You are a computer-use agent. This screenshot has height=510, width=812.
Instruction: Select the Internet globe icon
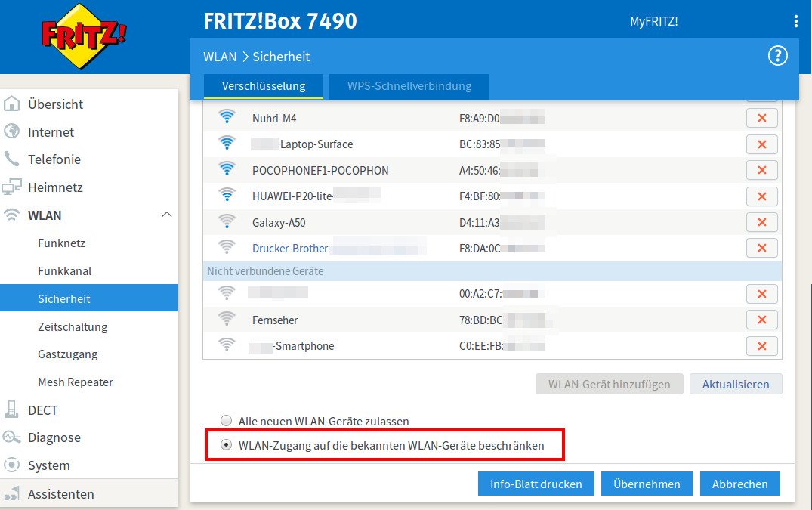[11, 131]
